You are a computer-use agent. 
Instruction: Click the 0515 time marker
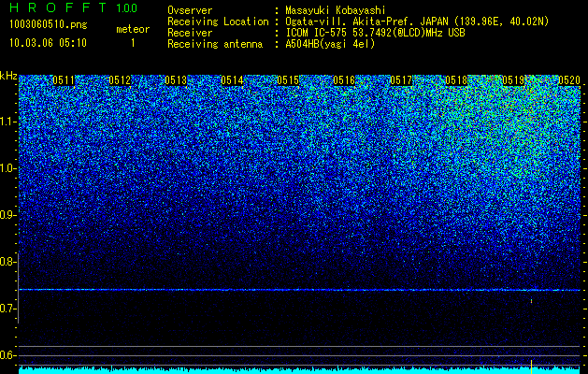point(288,79)
